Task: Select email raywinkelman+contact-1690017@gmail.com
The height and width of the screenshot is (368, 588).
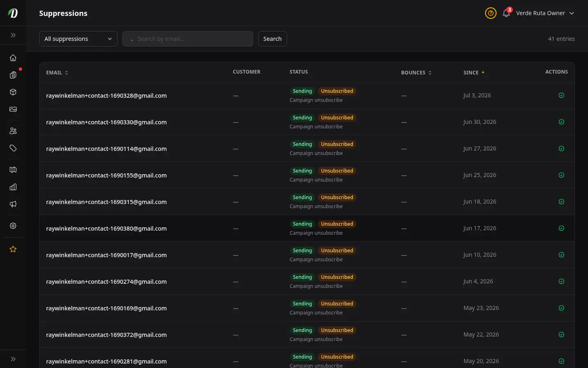Action: pyautogui.click(x=106, y=255)
